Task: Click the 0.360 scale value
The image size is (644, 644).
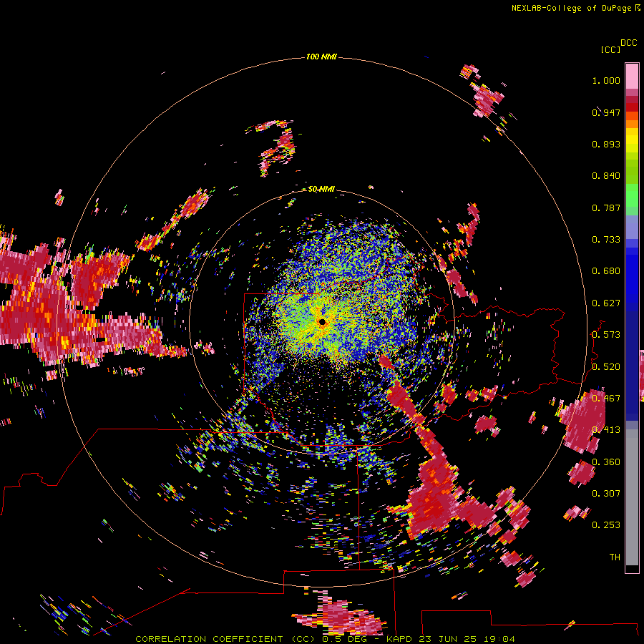Action: [606, 462]
